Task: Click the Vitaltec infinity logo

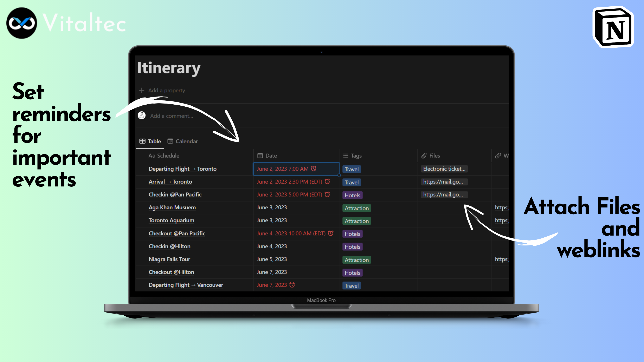Action: tap(22, 23)
